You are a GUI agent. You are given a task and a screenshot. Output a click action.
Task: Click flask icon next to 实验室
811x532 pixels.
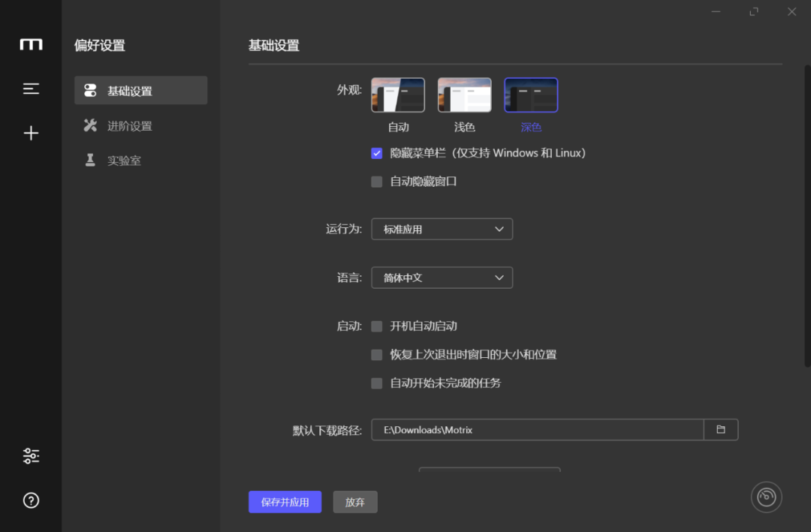90,161
